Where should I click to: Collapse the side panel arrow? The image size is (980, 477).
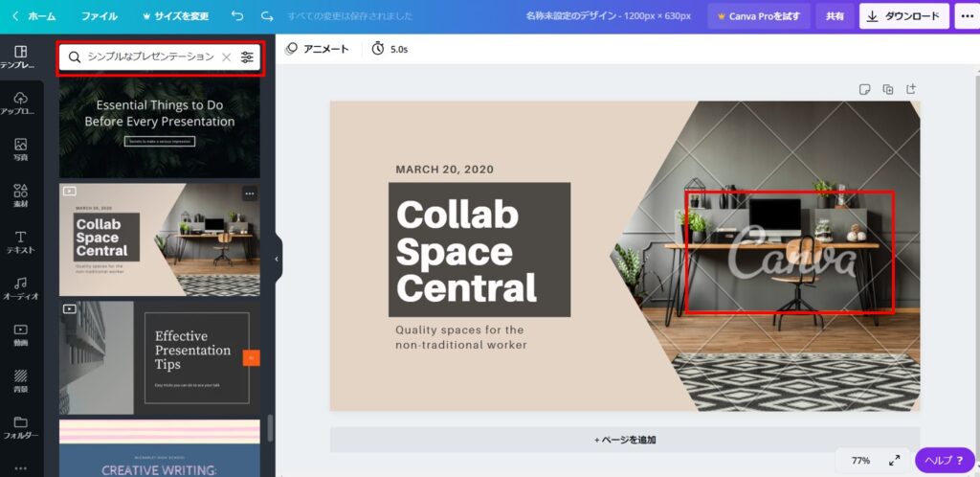pyautogui.click(x=277, y=259)
